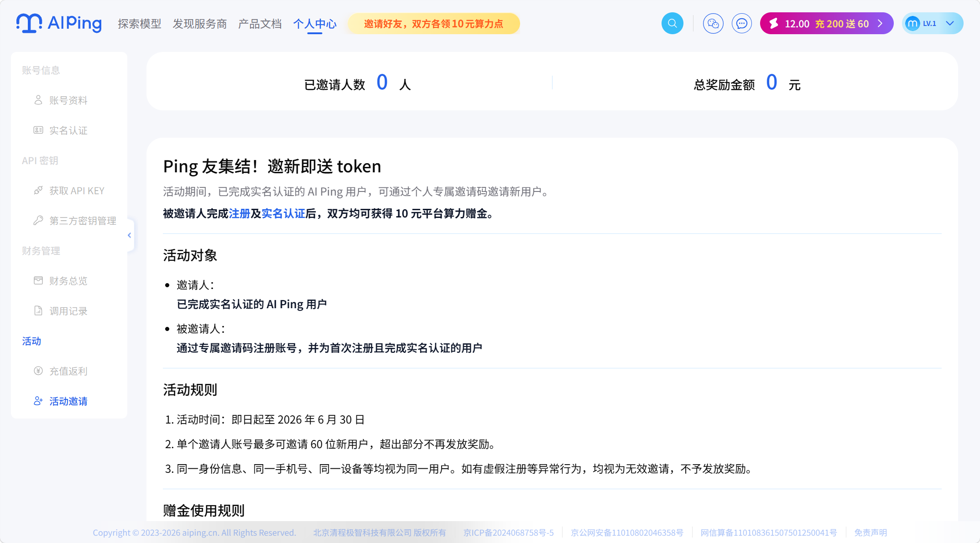Image resolution: width=980 pixels, height=543 pixels.
Task: Click the 充值返利 yen coin icon
Action: click(x=38, y=371)
